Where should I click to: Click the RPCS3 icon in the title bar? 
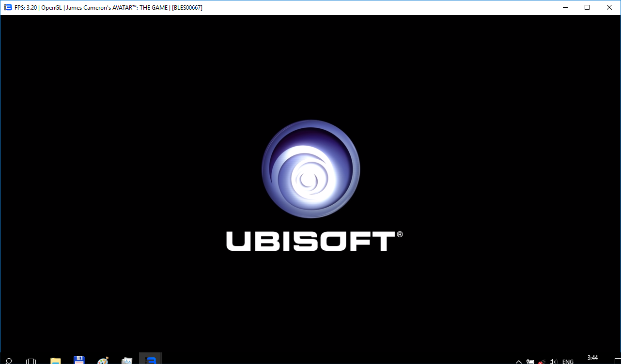pos(8,7)
